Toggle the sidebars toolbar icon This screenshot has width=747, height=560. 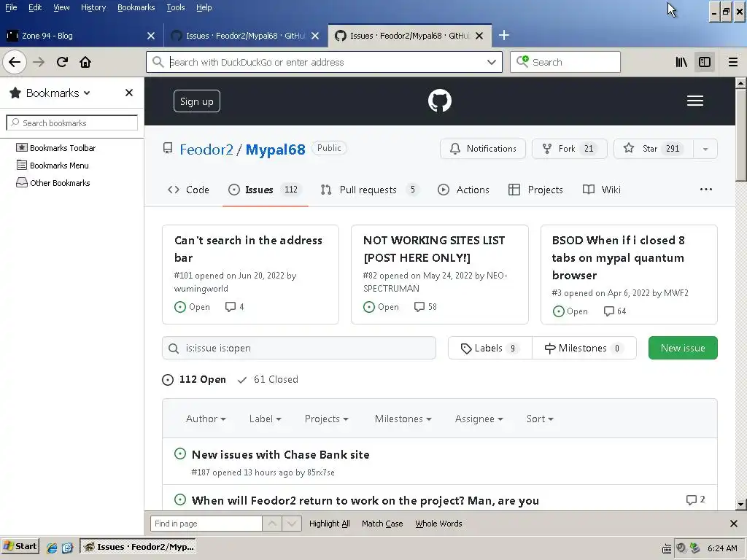pos(705,62)
